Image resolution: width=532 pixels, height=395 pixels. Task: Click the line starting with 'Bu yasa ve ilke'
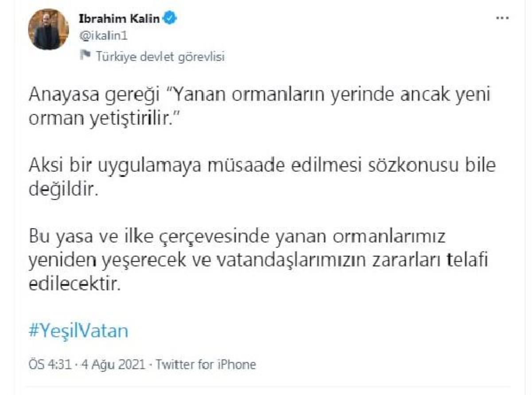[236, 236]
